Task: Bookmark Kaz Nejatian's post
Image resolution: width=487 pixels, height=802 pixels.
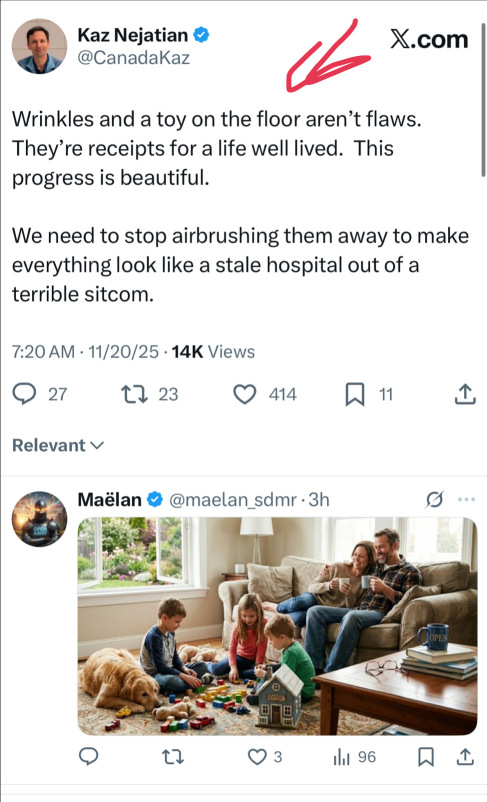Action: 355,394
